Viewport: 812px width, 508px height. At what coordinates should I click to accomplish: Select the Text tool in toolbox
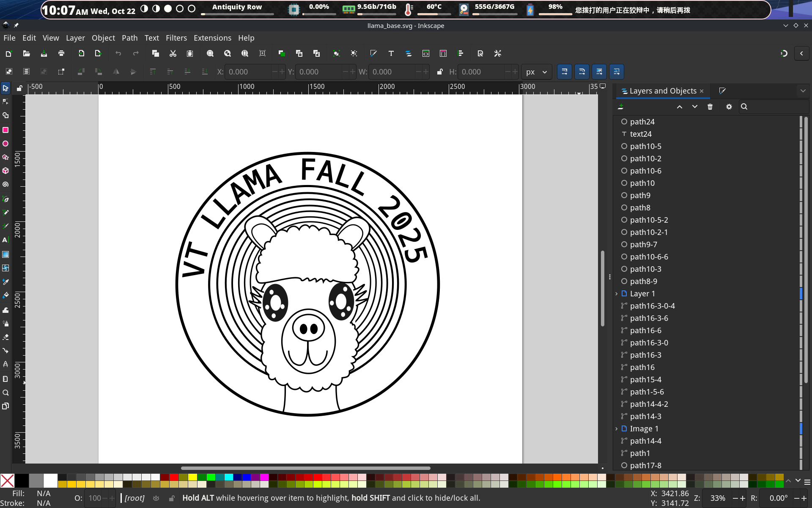pyautogui.click(x=5, y=240)
